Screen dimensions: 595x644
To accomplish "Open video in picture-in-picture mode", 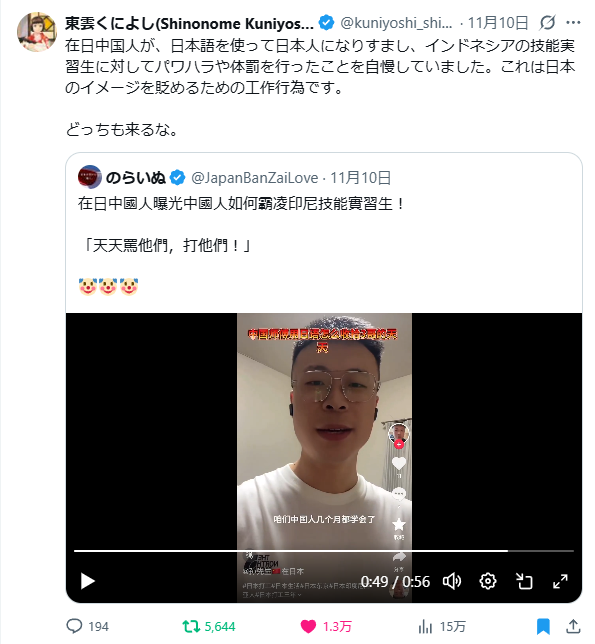I will click(524, 581).
